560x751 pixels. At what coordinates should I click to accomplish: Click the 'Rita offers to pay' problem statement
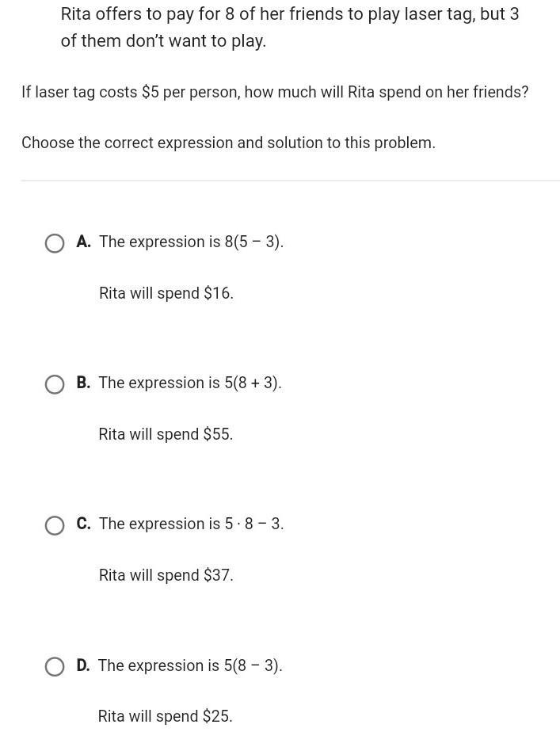[x=290, y=27]
